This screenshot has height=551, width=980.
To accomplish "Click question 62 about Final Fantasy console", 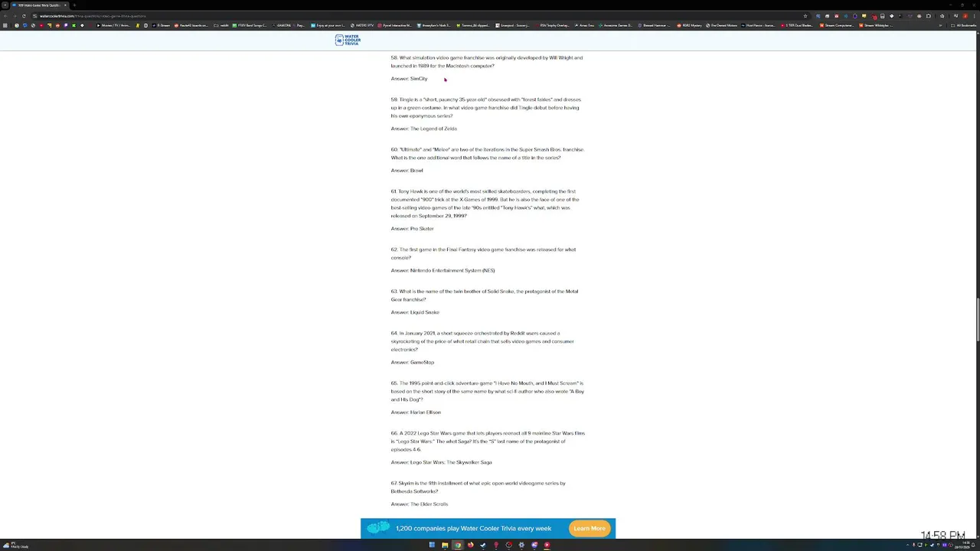I will 483,253.
